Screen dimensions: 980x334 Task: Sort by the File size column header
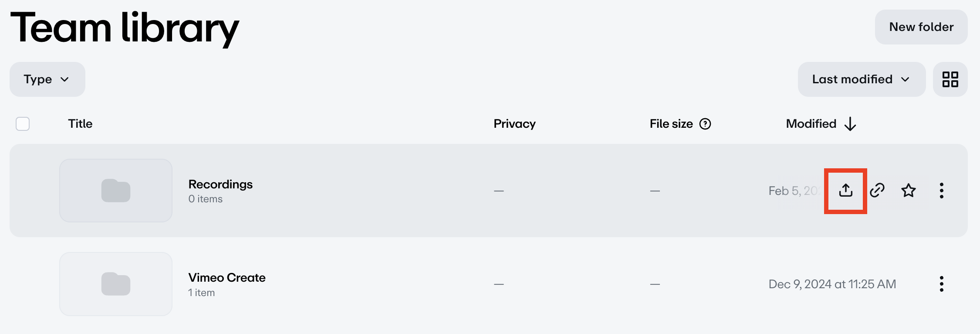click(671, 124)
